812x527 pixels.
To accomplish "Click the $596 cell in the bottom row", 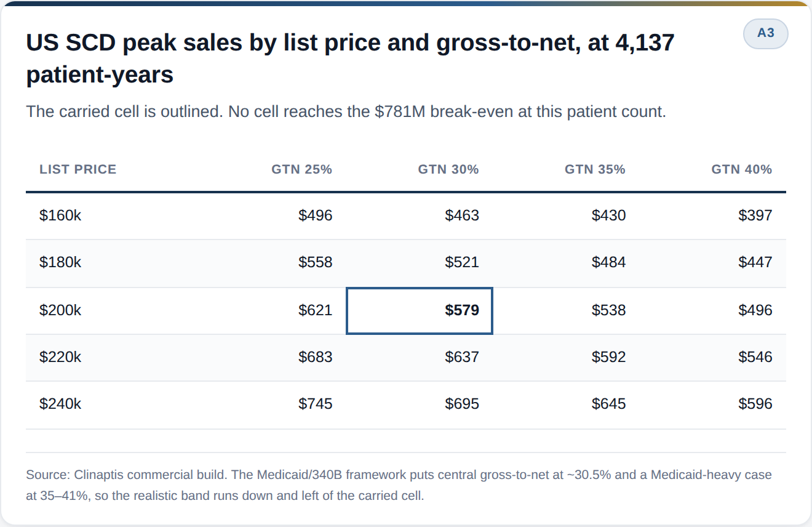I will (755, 404).
